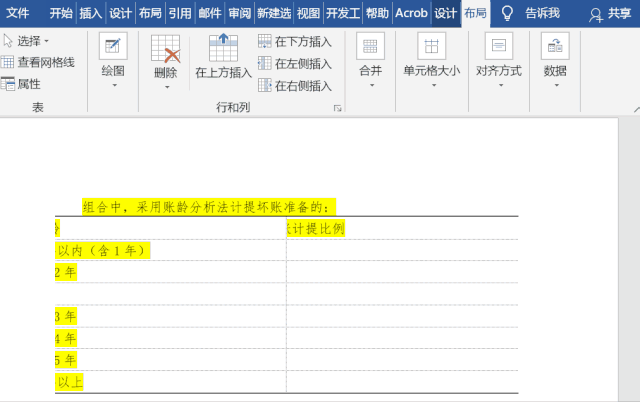Open the 选择 dropdown

[x=26, y=41]
